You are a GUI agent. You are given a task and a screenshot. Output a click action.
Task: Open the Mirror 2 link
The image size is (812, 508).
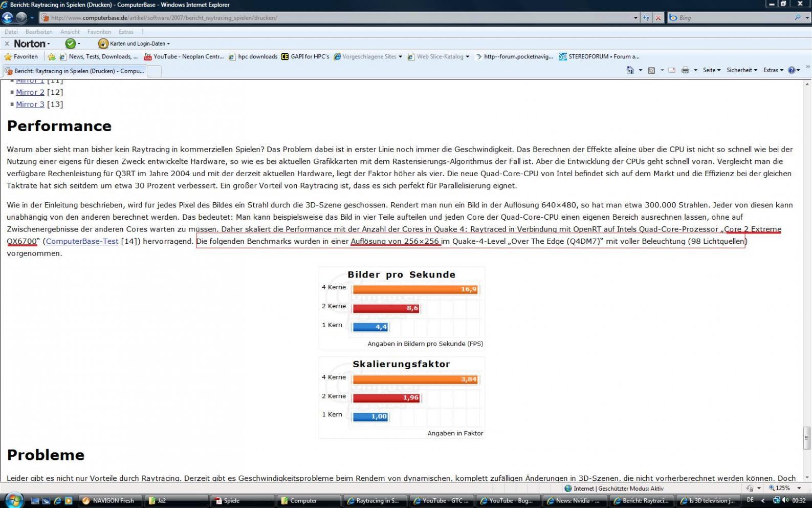[x=30, y=92]
